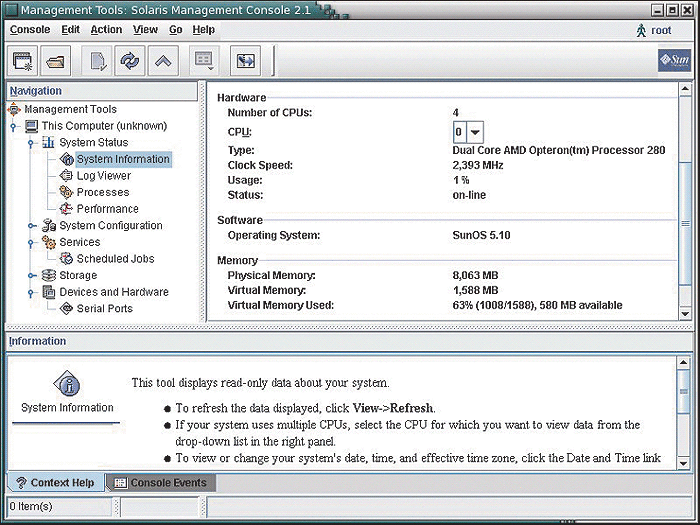Select the Processes tree item
The image size is (700, 525).
click(x=103, y=192)
